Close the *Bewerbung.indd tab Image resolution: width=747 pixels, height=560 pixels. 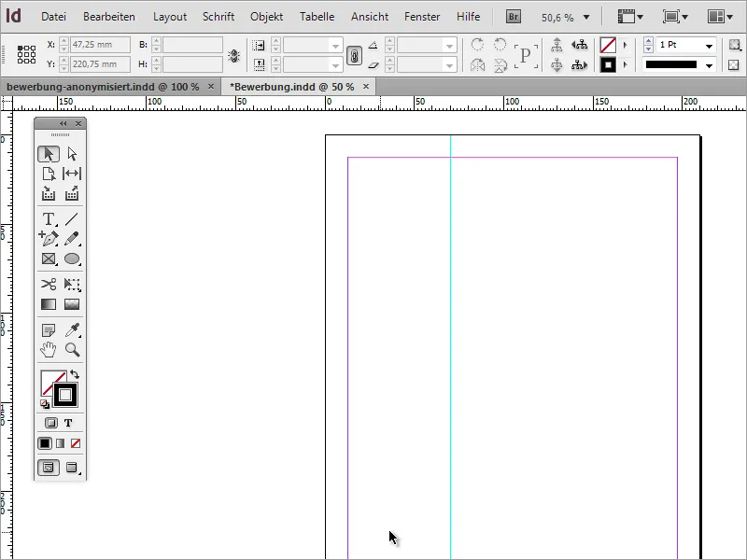[x=366, y=87]
